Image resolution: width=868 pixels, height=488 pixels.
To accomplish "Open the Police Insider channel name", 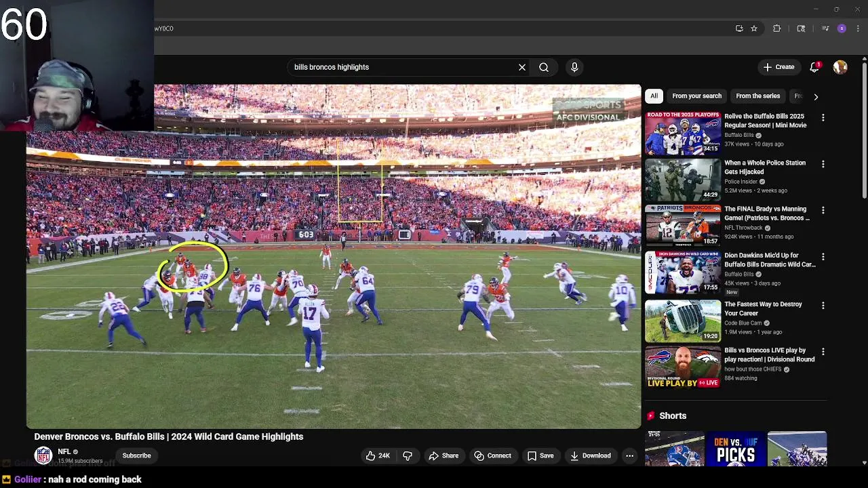I will [741, 182].
